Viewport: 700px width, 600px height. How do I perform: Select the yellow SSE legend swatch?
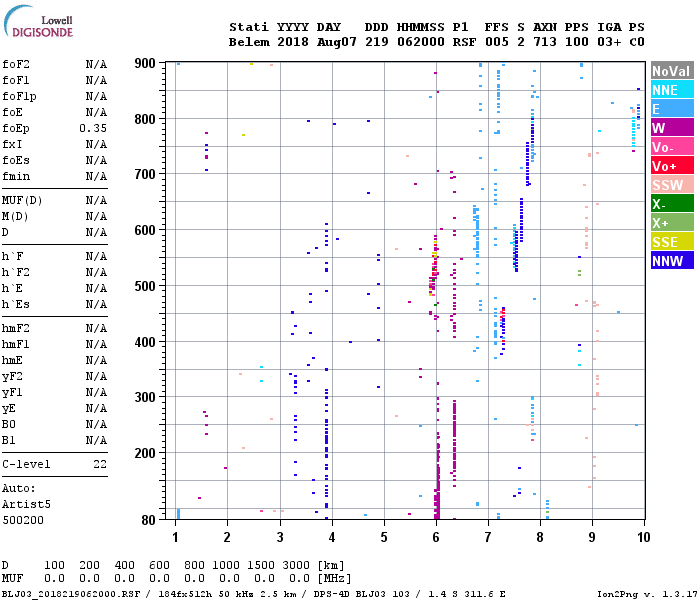pyautogui.click(x=672, y=242)
